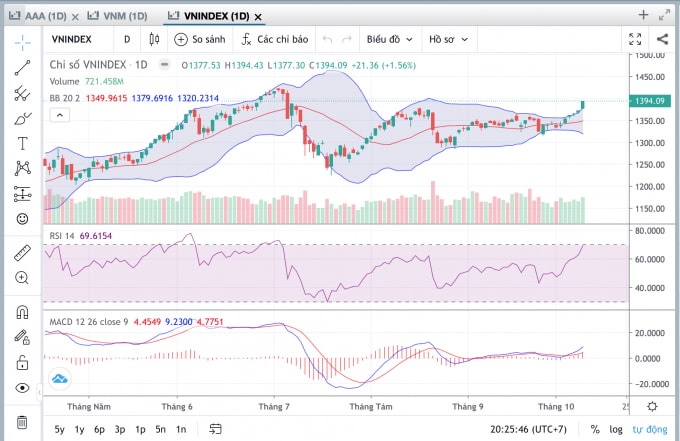Click the BB 20 2 indicator label

65,98
